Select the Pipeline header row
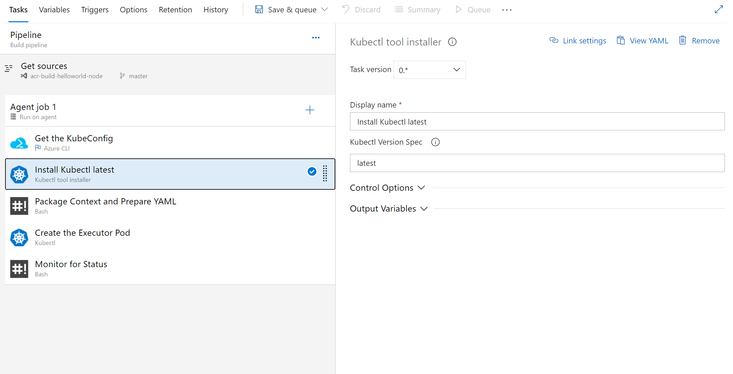This screenshot has height=374, width=733. (x=168, y=39)
